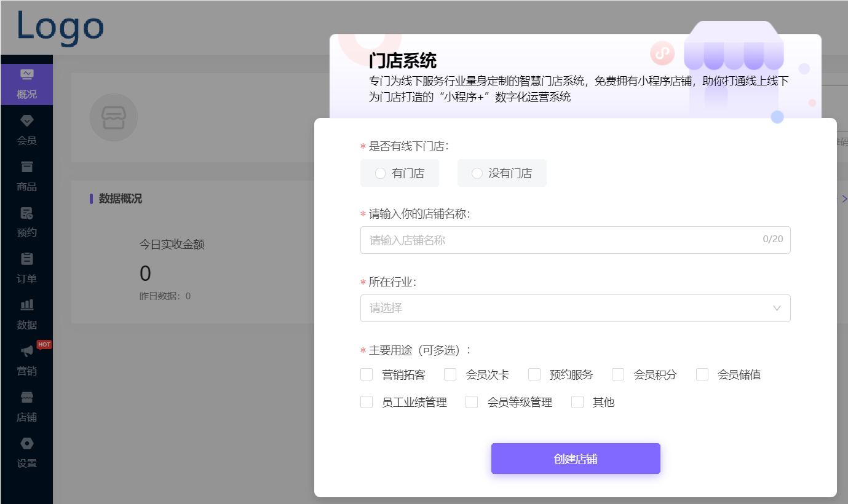Select the 会员 members icon in sidebar
Image resolution: width=848 pixels, height=504 pixels.
[x=26, y=128]
